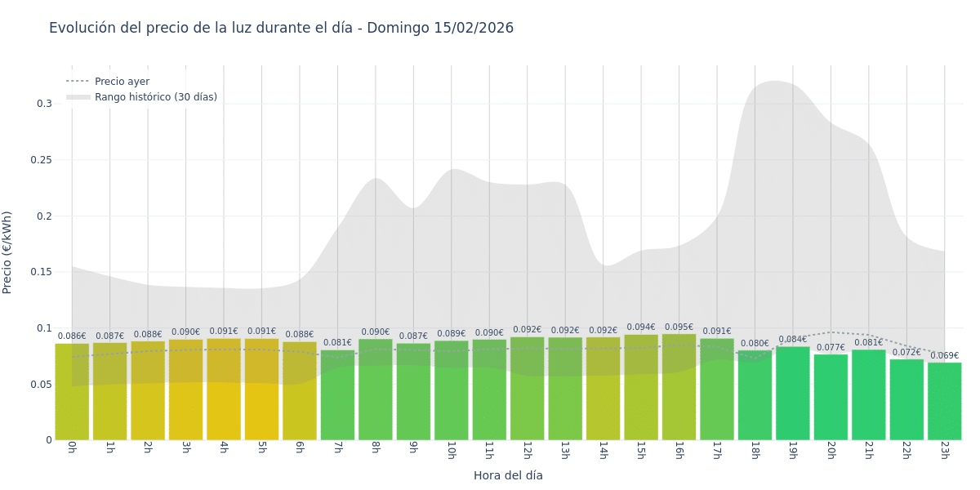Select the bar for 0h
This screenshot has width=980, height=490.
pos(72,392)
